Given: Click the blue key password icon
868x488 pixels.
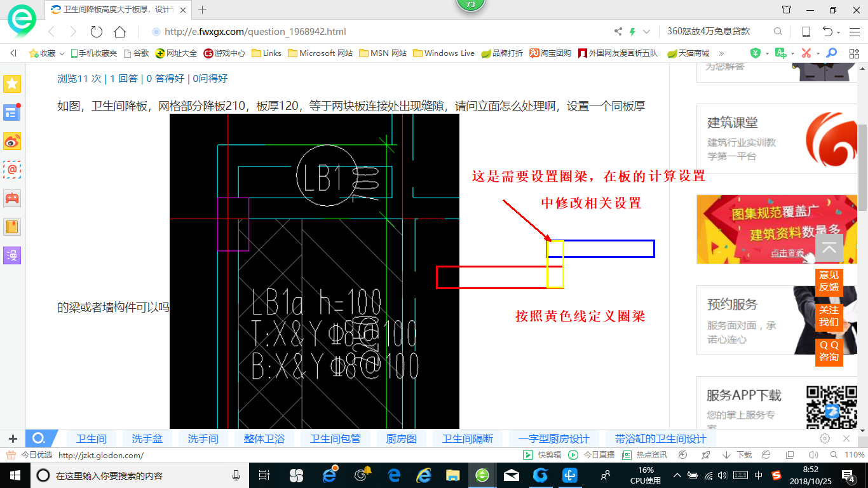Looking at the screenshot, I should pyautogui.click(x=831, y=53).
